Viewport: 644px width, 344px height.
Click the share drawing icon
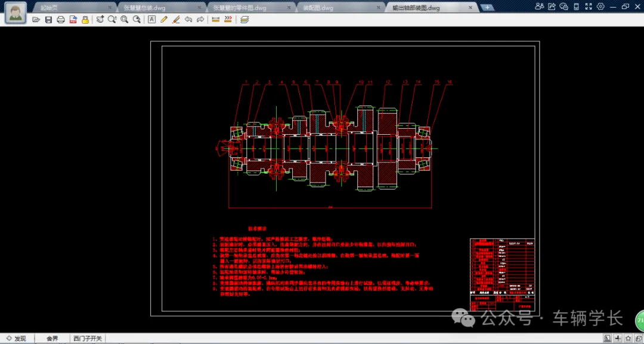coord(552,6)
